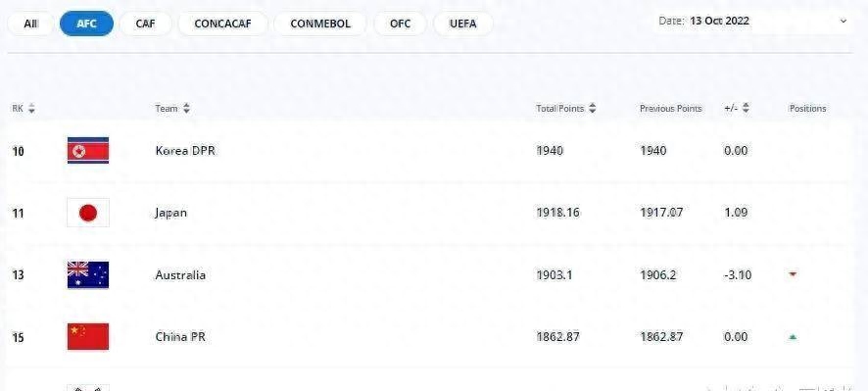868x391 pixels.
Task: Switch to the CONCACAF filter
Action: coord(223,24)
